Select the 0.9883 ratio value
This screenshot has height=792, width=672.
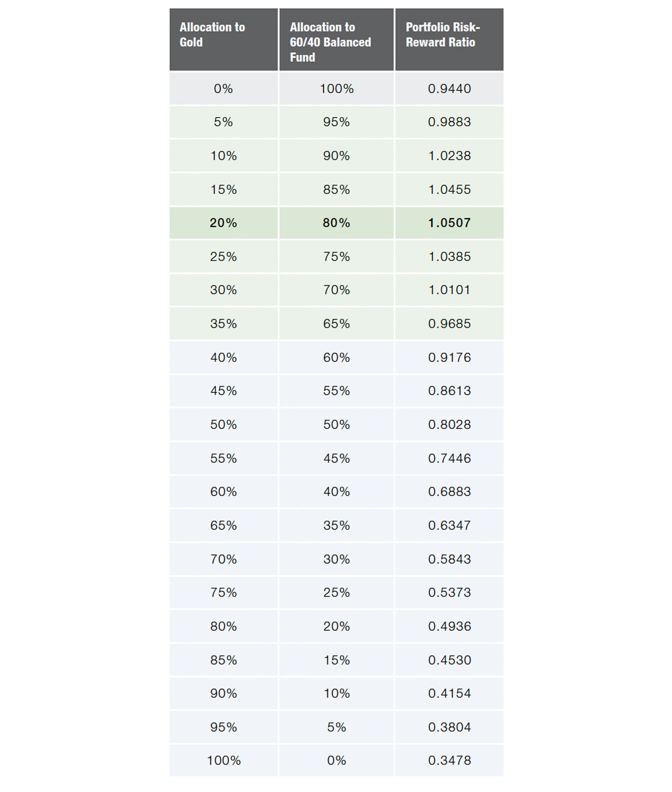point(449,122)
